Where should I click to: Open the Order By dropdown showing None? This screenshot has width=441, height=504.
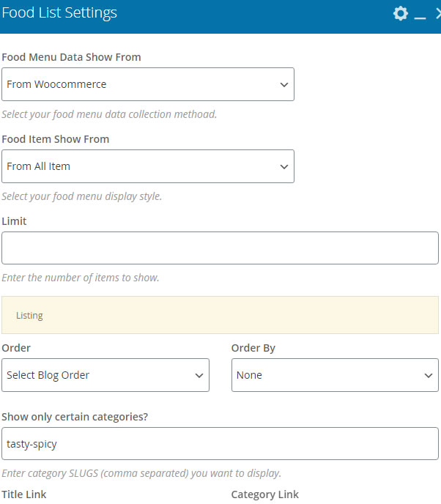tap(335, 375)
